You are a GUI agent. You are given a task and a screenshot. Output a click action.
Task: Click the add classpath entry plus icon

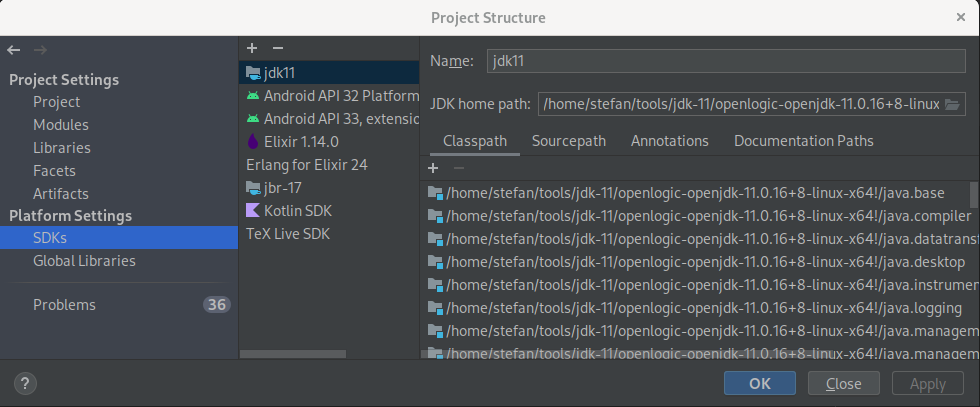433,168
